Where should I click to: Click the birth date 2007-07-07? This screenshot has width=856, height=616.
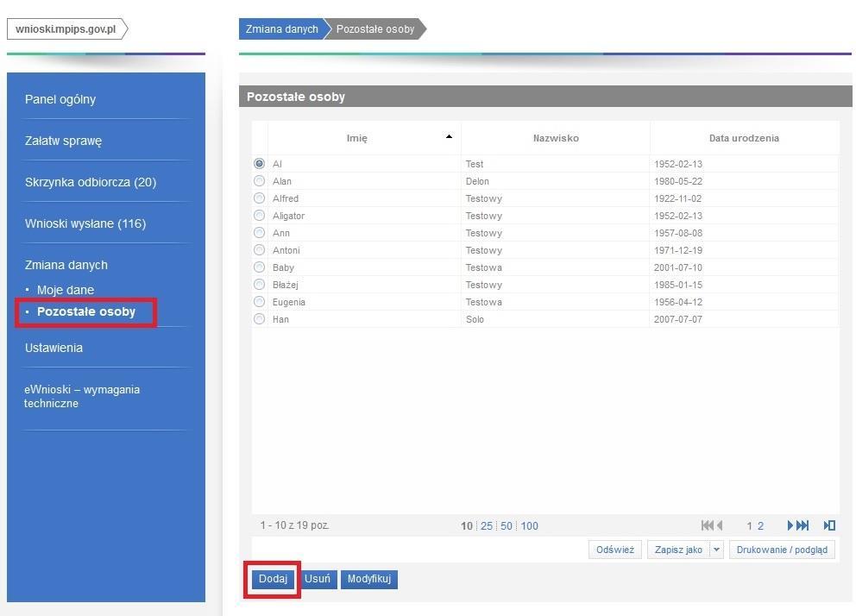pos(678,319)
